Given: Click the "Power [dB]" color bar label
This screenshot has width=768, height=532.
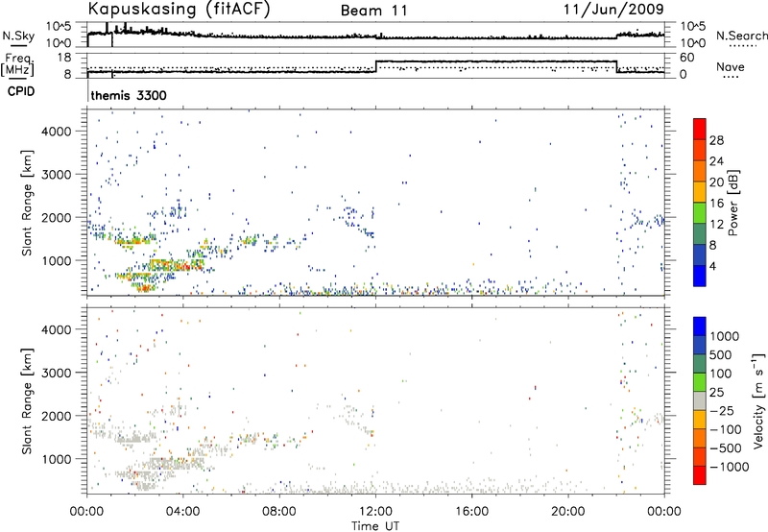Looking at the screenshot, I should point(732,203).
